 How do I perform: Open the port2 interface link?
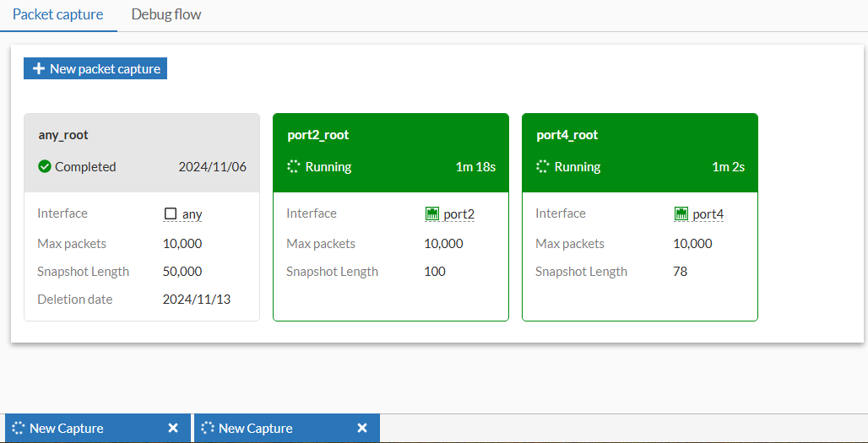click(459, 214)
